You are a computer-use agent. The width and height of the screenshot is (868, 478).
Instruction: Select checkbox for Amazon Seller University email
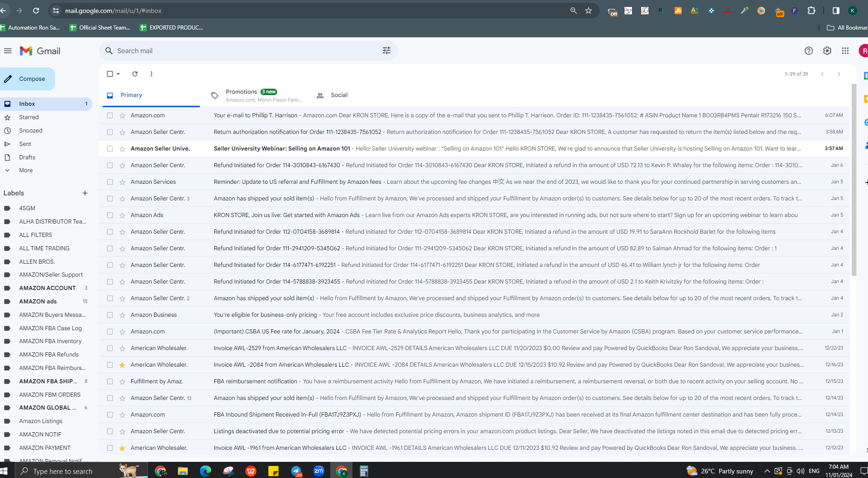coord(110,149)
